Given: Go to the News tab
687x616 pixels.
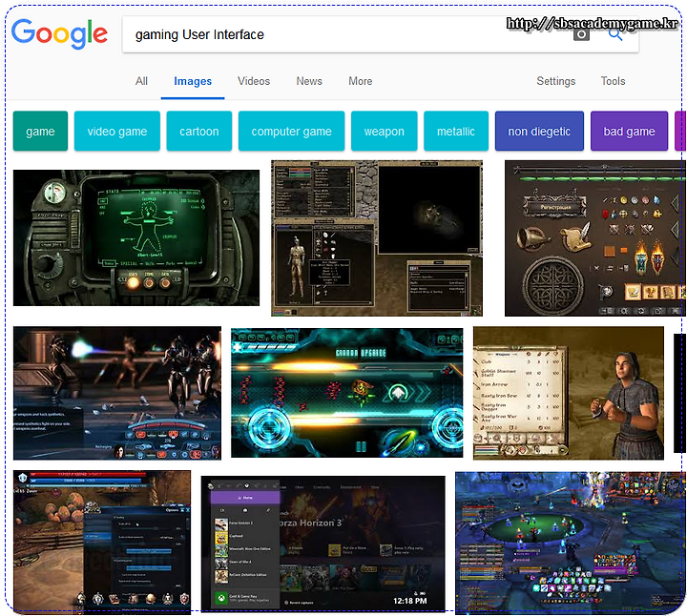Looking at the screenshot, I should tap(309, 81).
